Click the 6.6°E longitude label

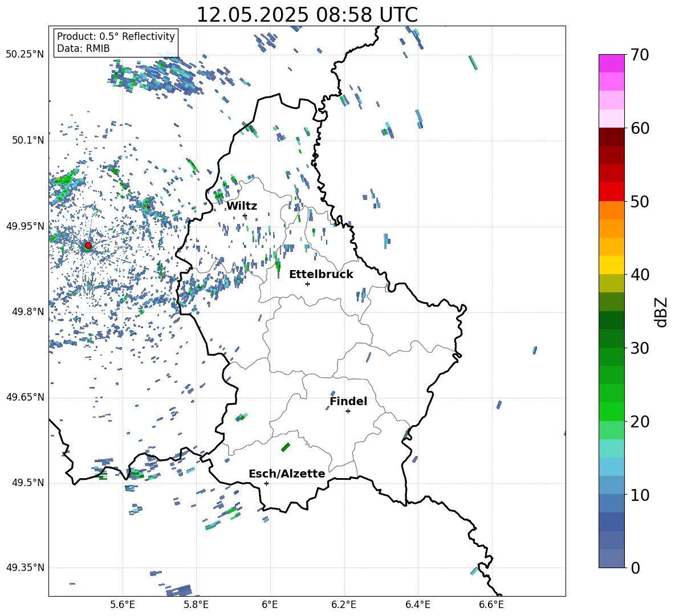[491, 605]
